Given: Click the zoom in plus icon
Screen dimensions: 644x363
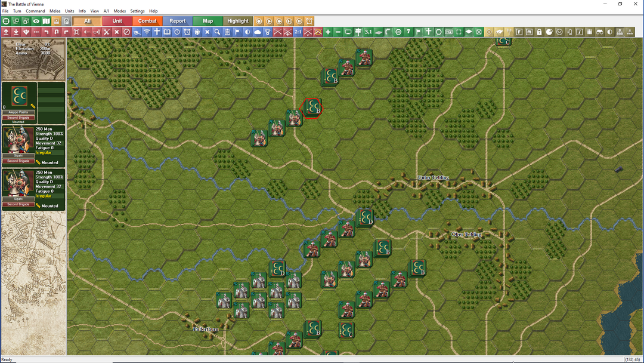Looking at the screenshot, I should (328, 32).
